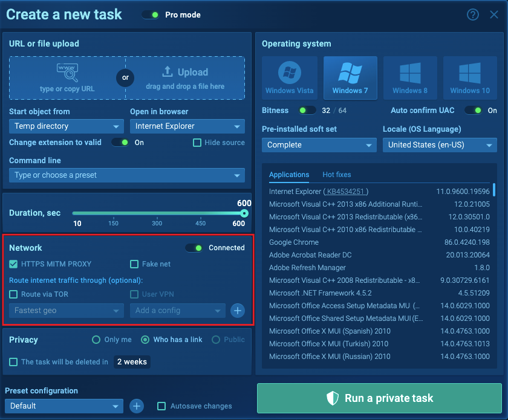Open the Internet Explorer browser dropdown
Viewport: 508px width, 420px height.
coord(187,126)
